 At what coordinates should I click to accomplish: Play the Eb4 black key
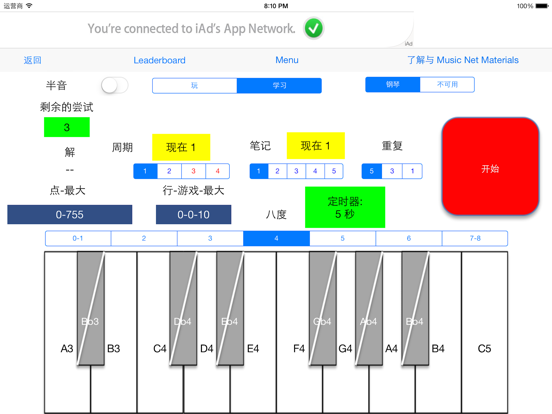(x=230, y=308)
